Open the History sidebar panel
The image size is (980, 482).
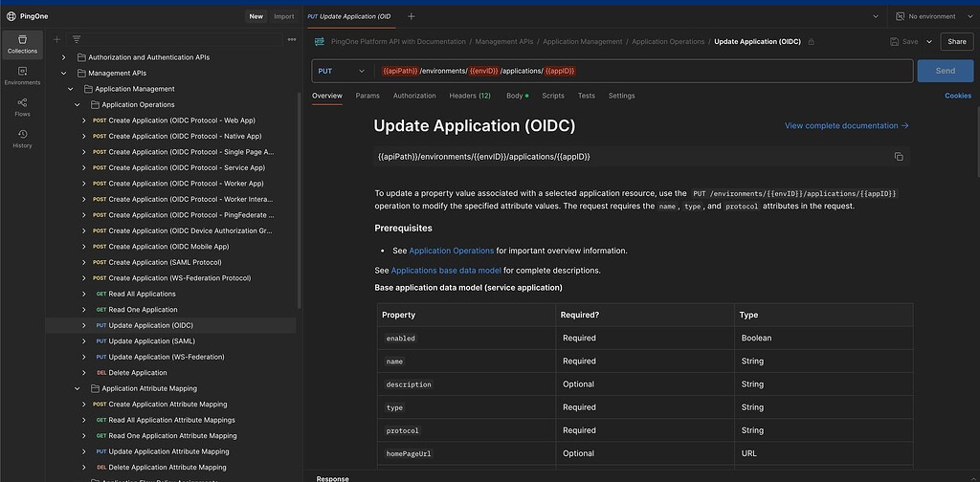22,139
